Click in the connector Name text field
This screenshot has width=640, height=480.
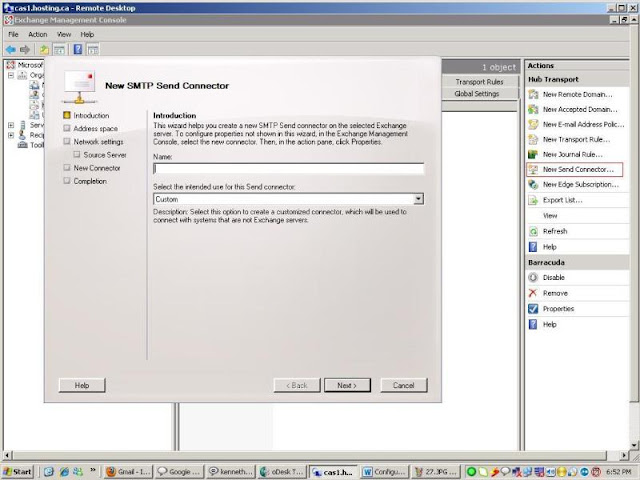pos(289,169)
